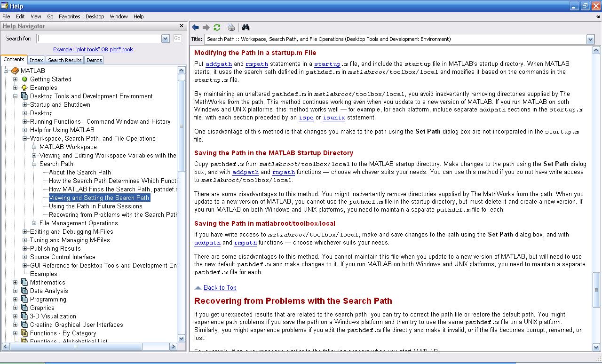Click the content pane scroll up arrow
The image size is (602, 364).
tap(596, 50)
